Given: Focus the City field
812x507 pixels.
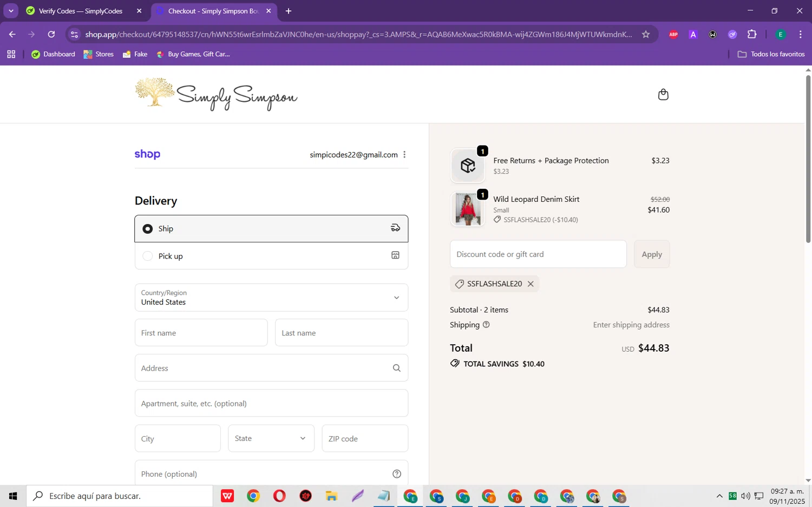Looking at the screenshot, I should 178,438.
